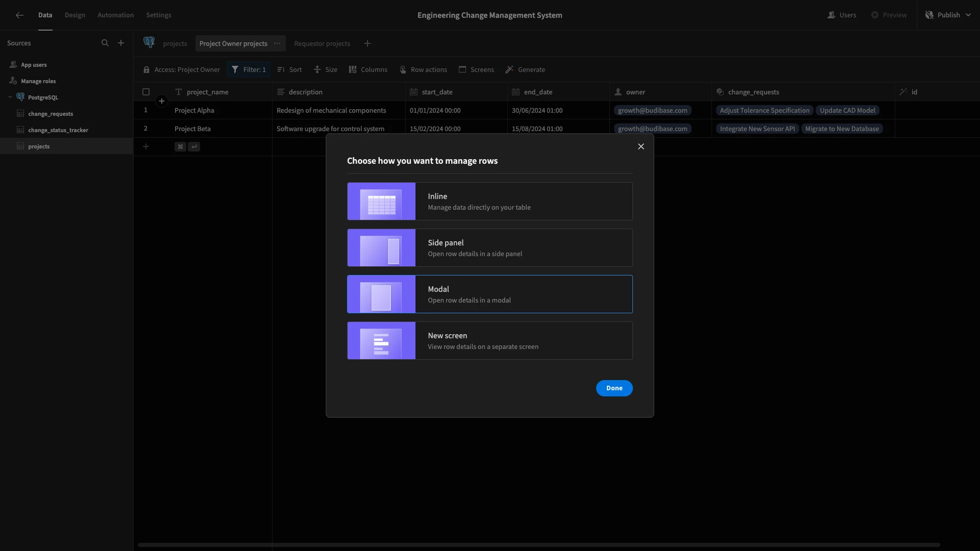Collapse the PostgreSQL source tree
The width and height of the screenshot is (980, 551).
click(x=10, y=97)
